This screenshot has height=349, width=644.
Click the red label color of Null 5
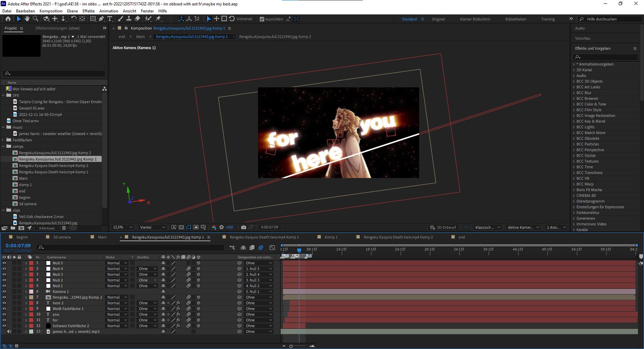tap(31, 263)
